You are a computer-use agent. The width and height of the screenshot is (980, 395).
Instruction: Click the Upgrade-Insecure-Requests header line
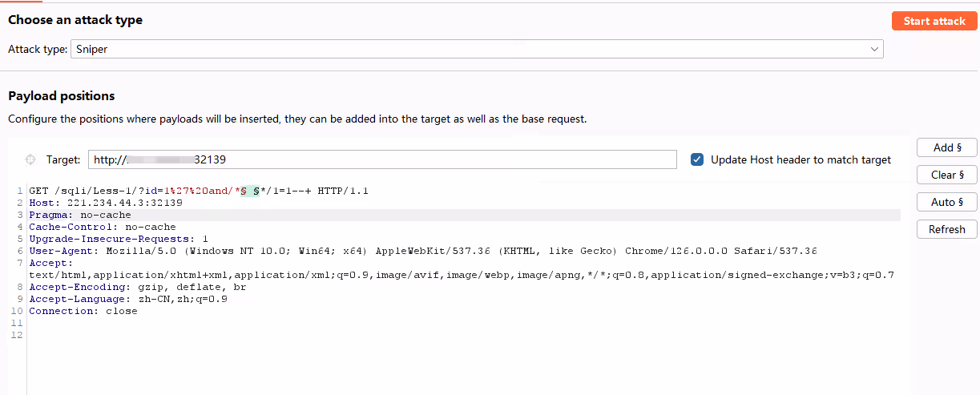119,239
